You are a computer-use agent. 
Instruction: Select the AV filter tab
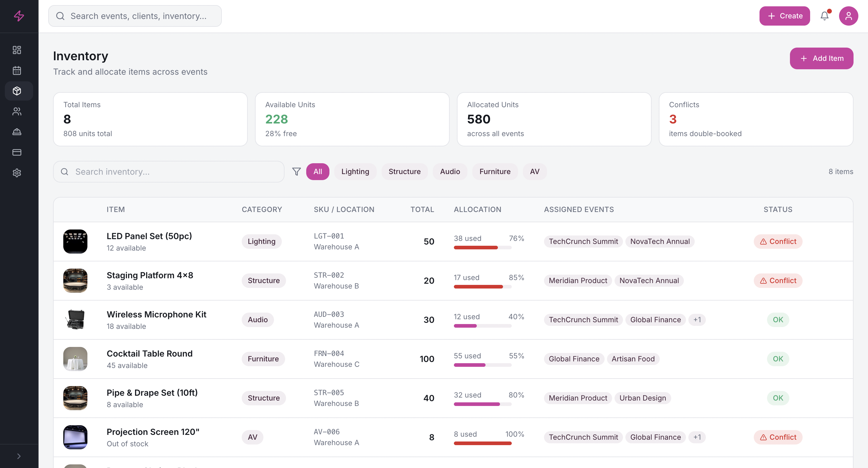pos(534,171)
